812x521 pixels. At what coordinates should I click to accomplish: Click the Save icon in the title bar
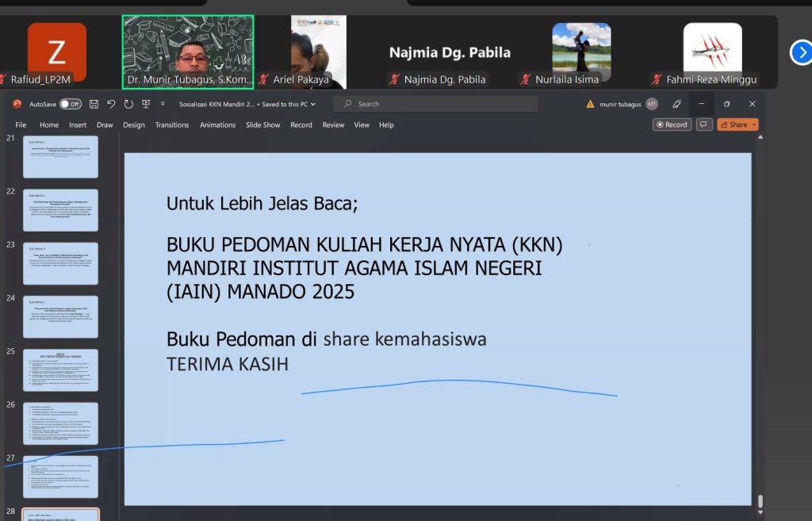click(94, 104)
